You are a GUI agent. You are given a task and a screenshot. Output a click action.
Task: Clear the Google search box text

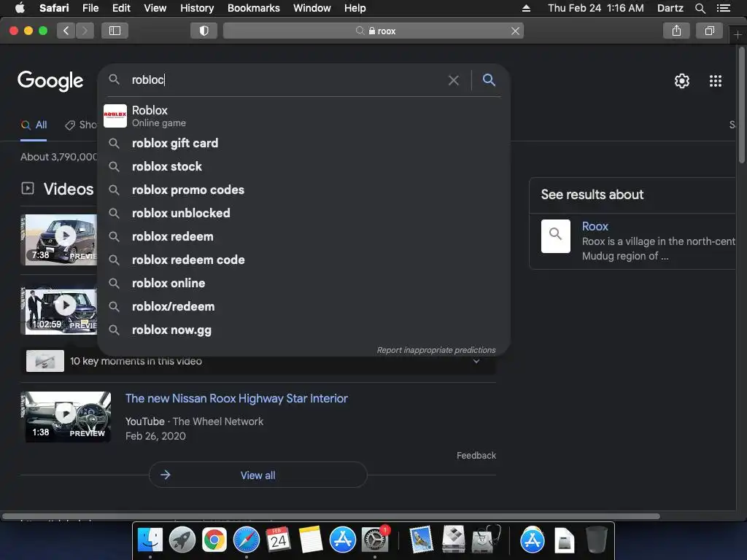(x=454, y=80)
